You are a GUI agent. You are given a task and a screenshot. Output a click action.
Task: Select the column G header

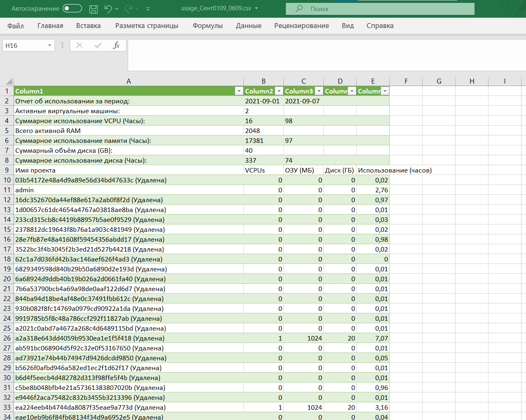439,81
